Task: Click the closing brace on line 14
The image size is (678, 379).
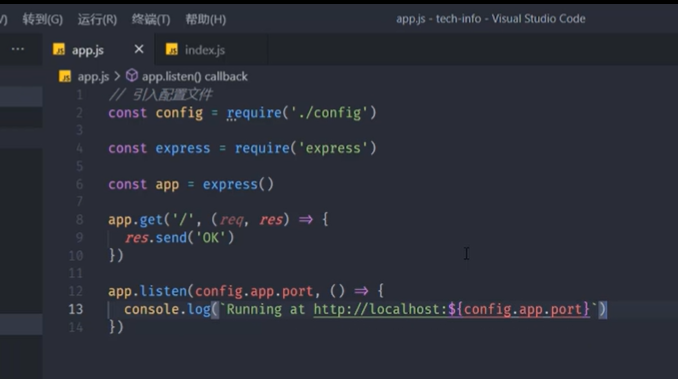Action: pyautogui.click(x=112, y=327)
